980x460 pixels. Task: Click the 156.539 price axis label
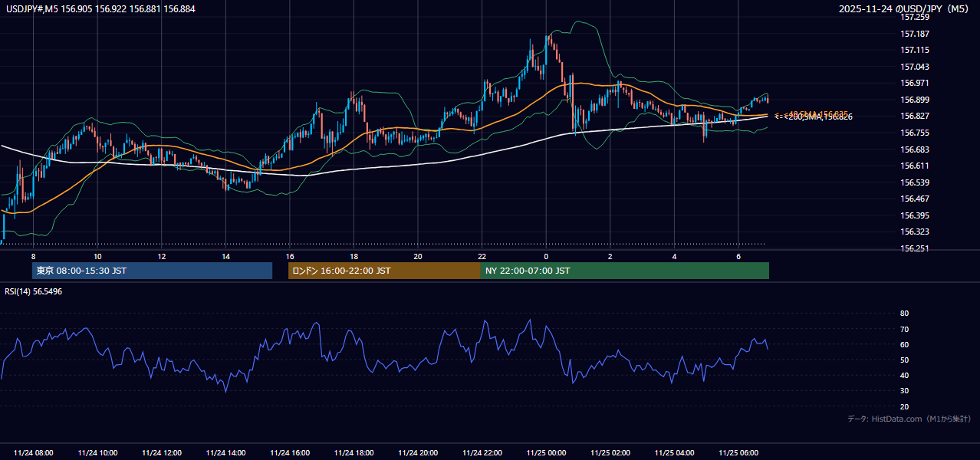pos(915,182)
